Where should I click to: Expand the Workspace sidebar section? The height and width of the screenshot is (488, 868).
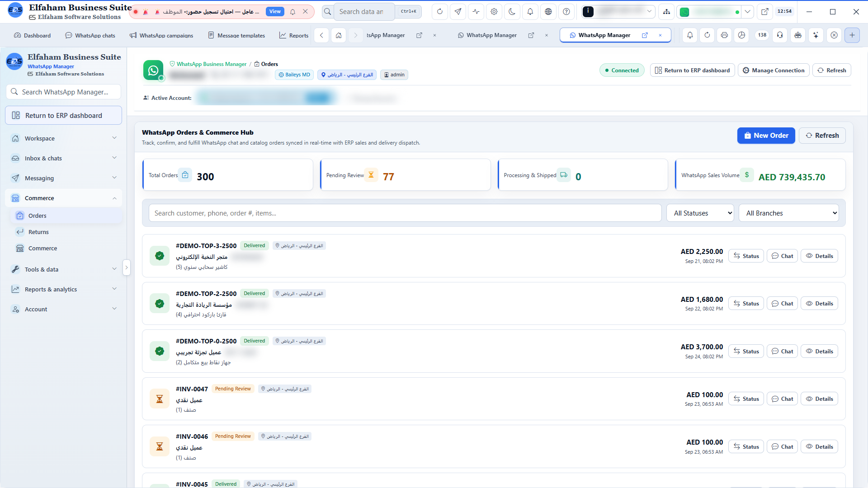tap(63, 138)
